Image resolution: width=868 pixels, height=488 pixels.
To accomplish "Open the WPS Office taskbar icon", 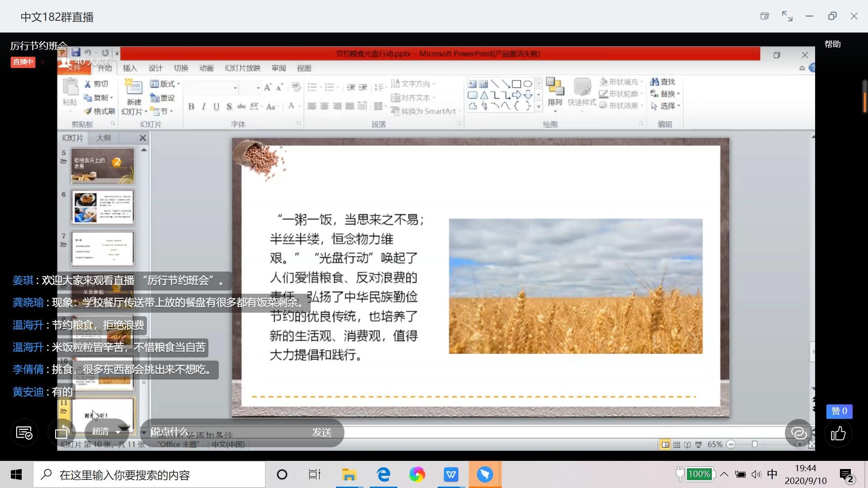I will [451, 474].
